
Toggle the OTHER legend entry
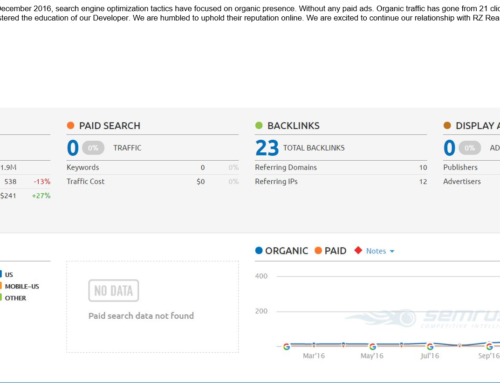[x=13, y=298]
